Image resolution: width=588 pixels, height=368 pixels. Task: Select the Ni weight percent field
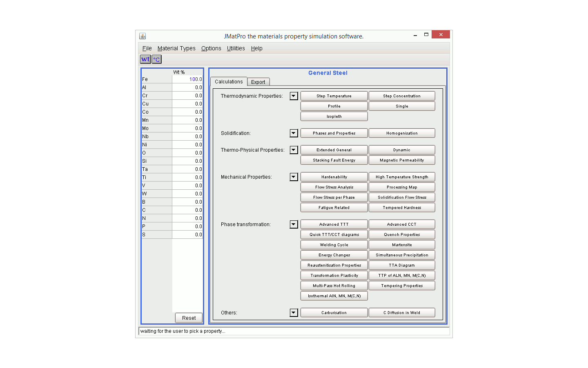point(187,145)
